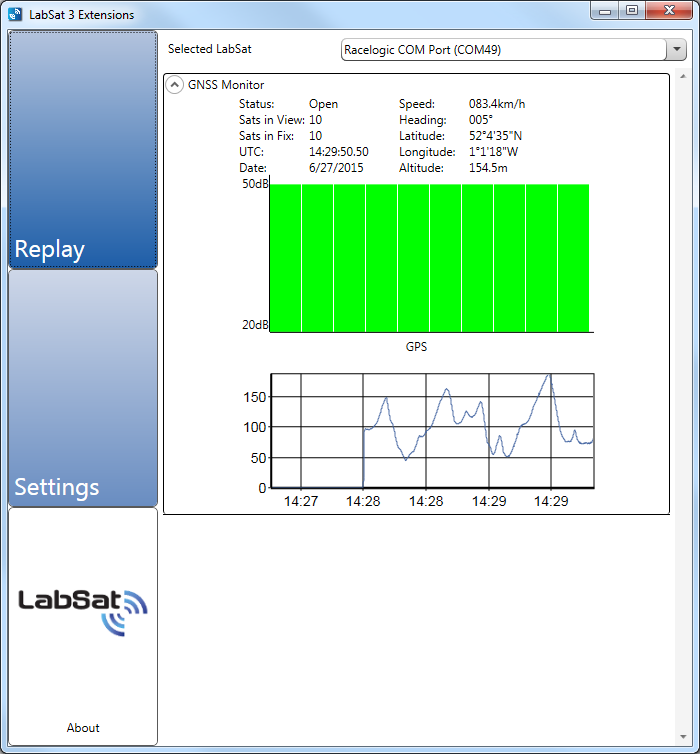Click the altitude value 154.5m
Image resolution: width=700 pixels, height=754 pixels.
click(x=488, y=168)
